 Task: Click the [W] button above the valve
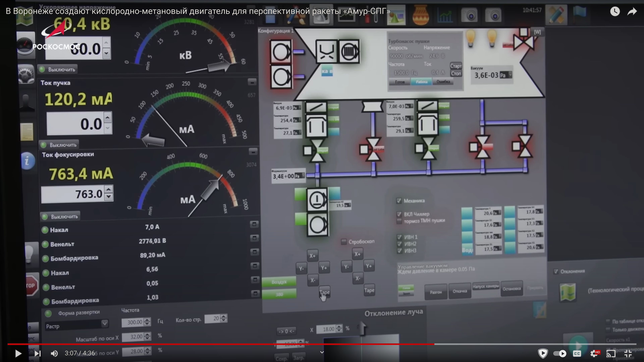(537, 32)
